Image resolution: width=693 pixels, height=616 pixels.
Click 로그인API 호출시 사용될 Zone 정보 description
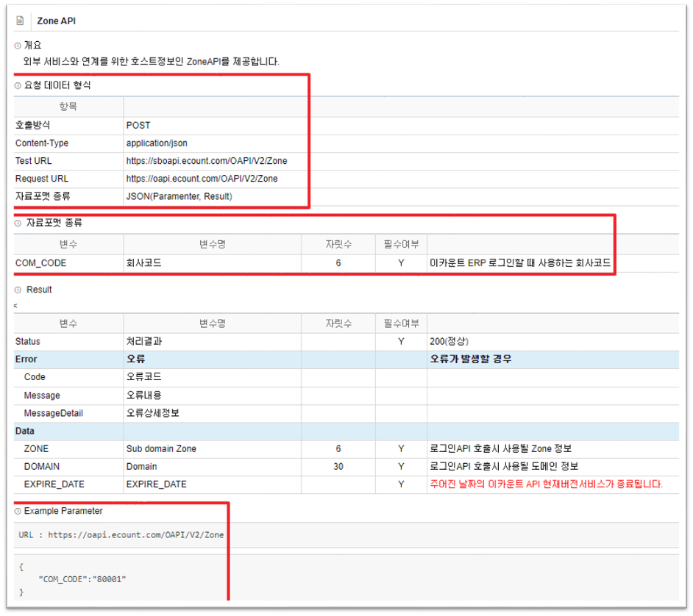[501, 449]
